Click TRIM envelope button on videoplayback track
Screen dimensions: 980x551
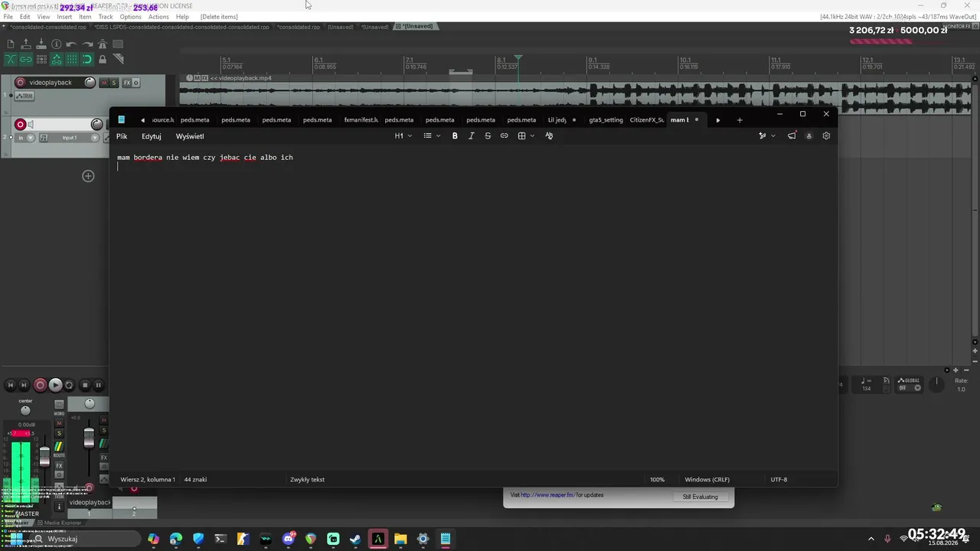coord(24,96)
